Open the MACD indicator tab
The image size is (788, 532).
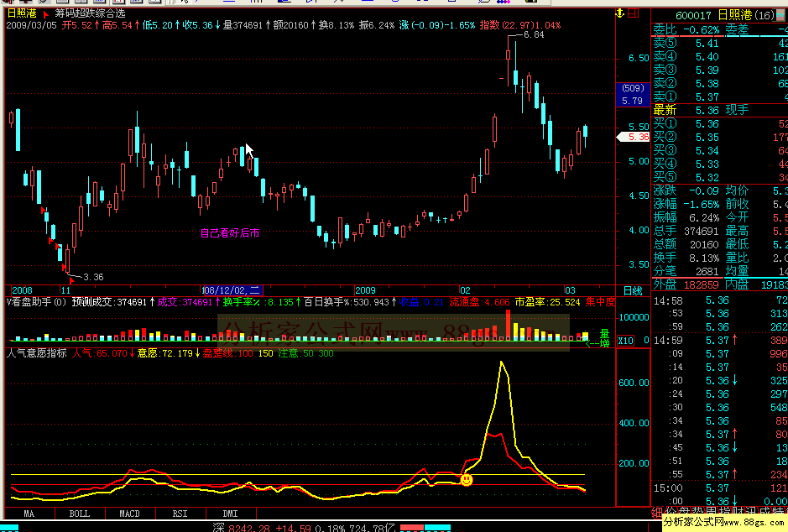(x=130, y=514)
